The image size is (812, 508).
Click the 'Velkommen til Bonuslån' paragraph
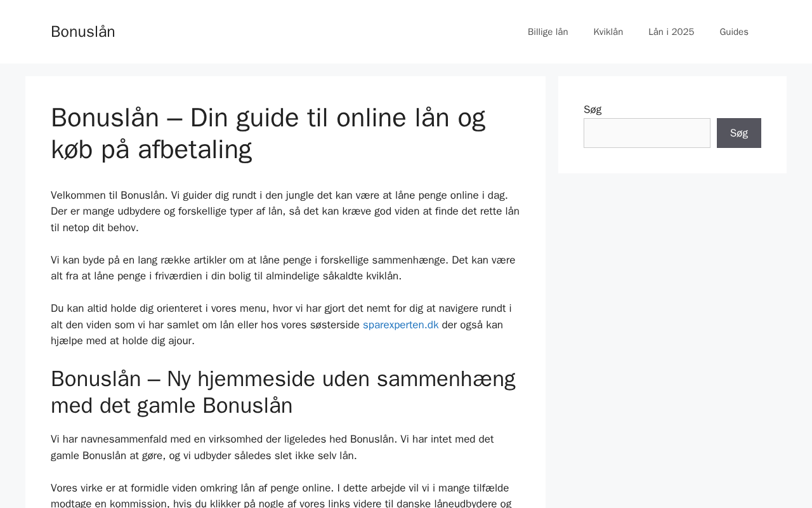click(285, 211)
